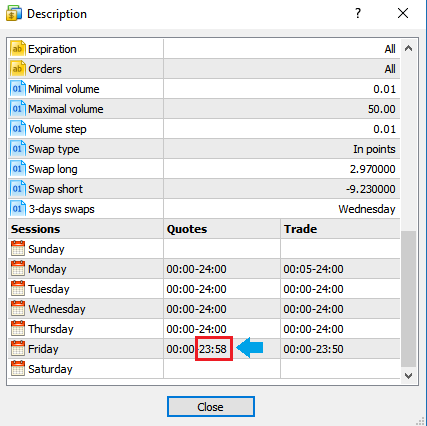The height and width of the screenshot is (426, 427).
Task: Click the Expiration value All
Action: point(390,49)
